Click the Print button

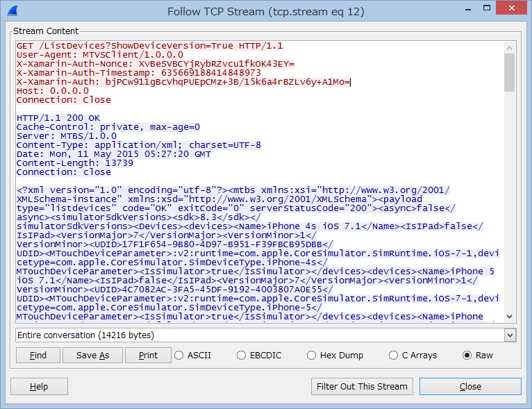[148, 355]
